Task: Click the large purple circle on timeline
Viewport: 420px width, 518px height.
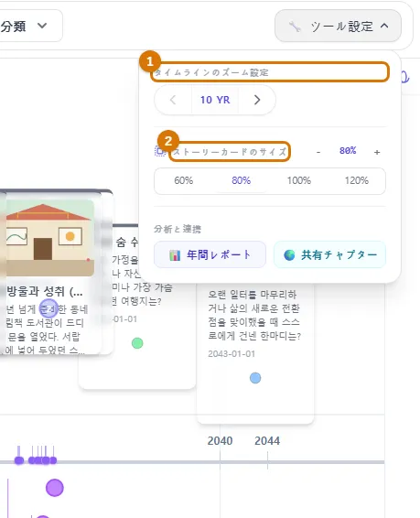Action: click(55, 488)
